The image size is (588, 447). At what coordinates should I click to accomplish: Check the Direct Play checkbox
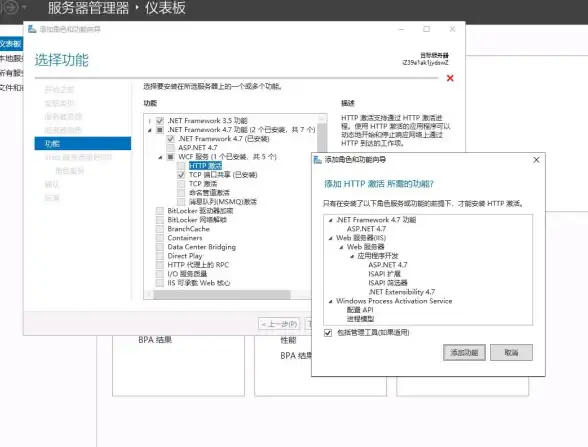tap(160, 256)
